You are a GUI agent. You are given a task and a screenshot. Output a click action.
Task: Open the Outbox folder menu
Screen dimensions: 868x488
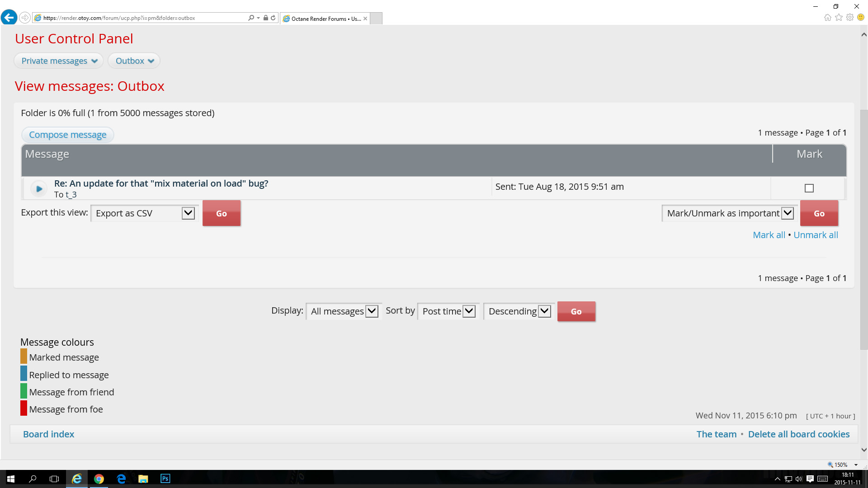click(134, 61)
